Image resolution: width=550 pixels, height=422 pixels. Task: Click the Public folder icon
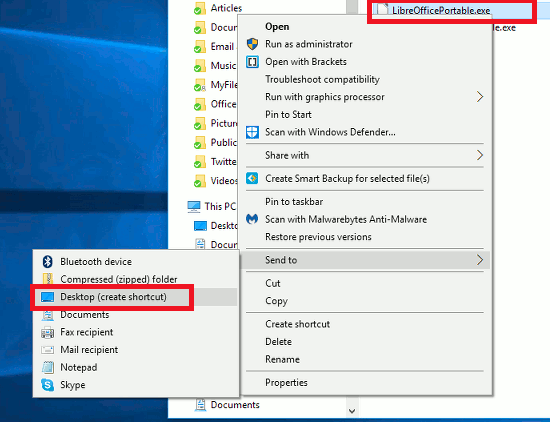pyautogui.click(x=200, y=142)
